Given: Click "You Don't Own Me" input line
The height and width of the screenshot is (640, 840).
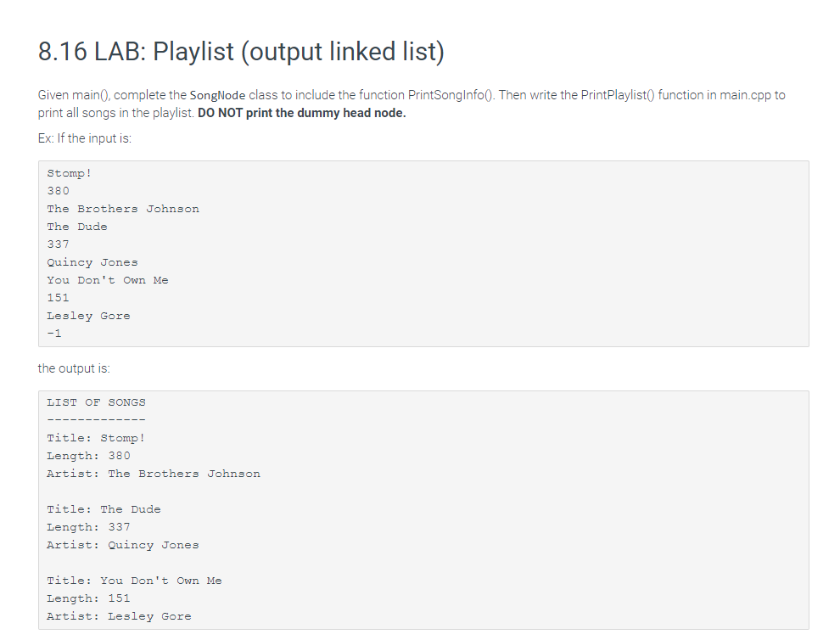Looking at the screenshot, I should tap(107, 280).
